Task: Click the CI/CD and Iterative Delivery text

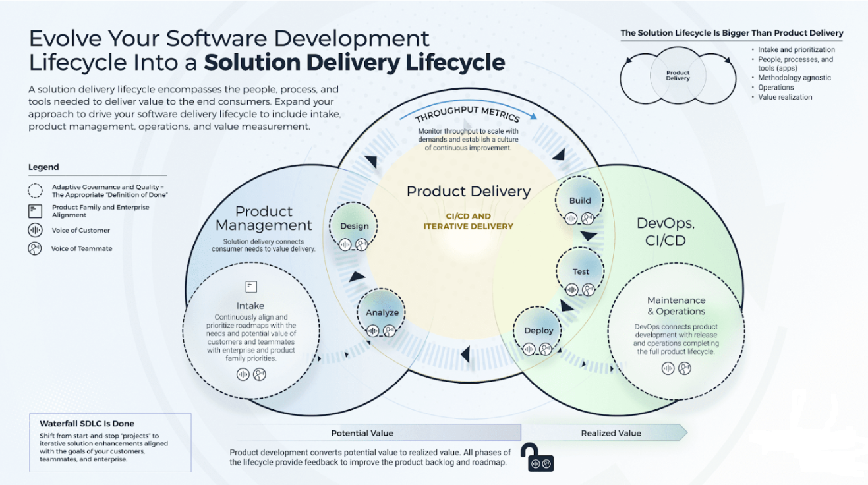Action: [x=468, y=221]
